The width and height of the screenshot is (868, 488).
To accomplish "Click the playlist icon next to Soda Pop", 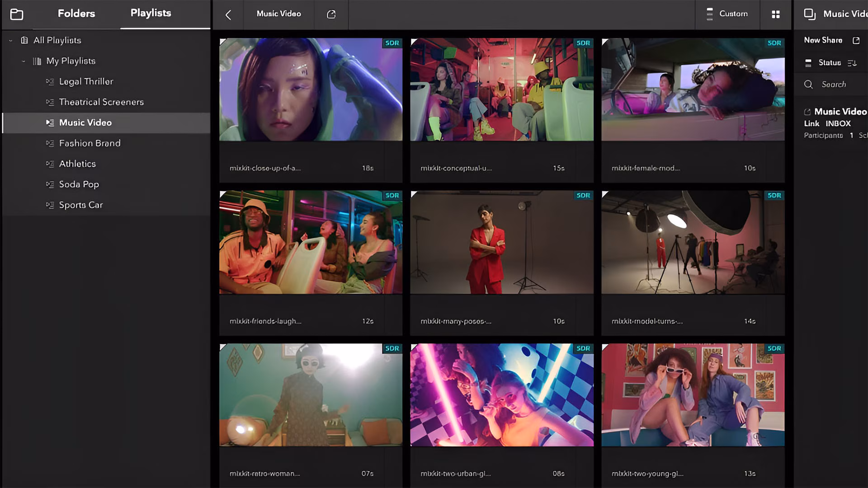I will tap(50, 184).
